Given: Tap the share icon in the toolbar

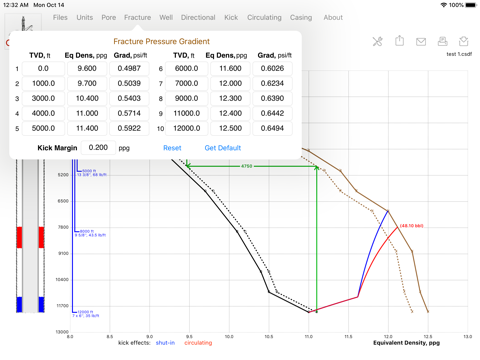Looking at the screenshot, I should click(399, 41).
